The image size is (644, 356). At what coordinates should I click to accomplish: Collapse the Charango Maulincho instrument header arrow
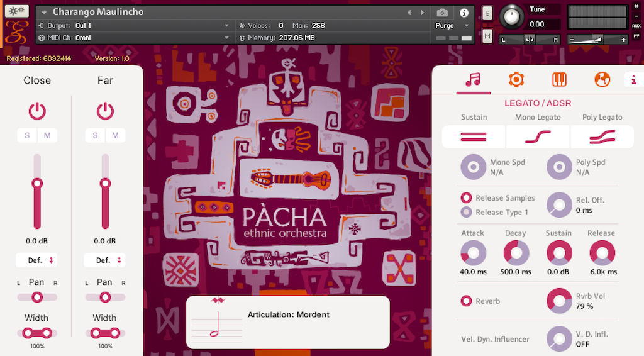coord(43,13)
